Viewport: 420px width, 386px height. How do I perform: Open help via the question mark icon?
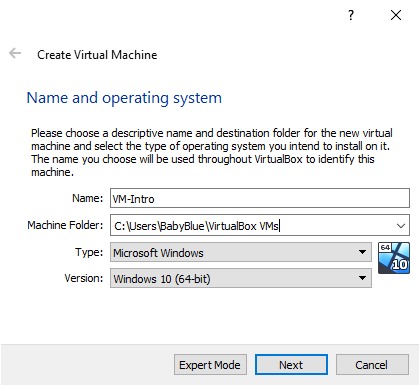tap(351, 15)
